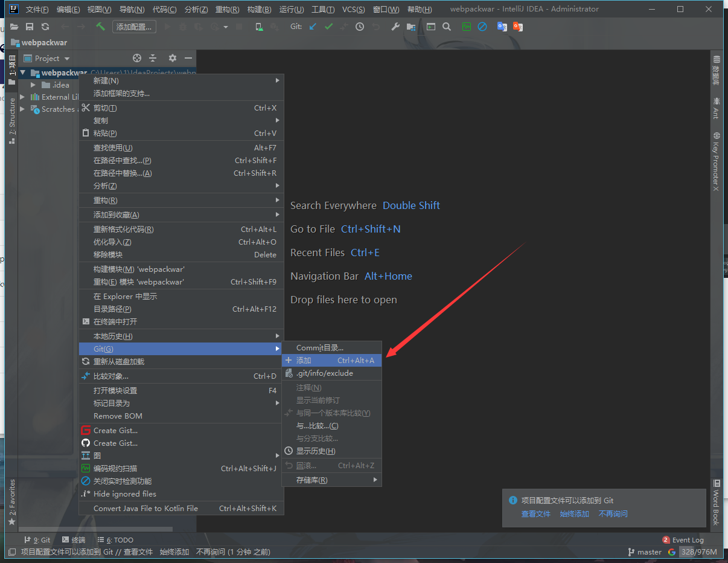Choose Commit目录... from Git submenu

point(319,348)
